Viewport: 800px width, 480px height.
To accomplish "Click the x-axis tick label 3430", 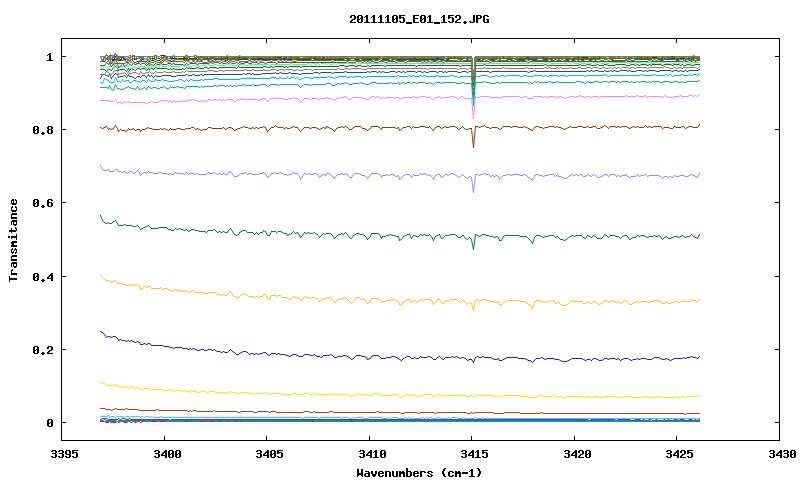I will pyautogui.click(x=782, y=454).
